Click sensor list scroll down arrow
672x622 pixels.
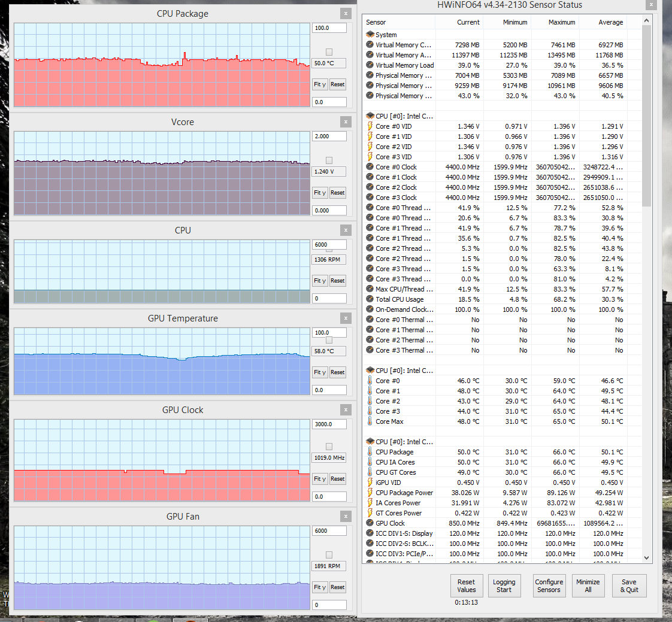coord(646,558)
